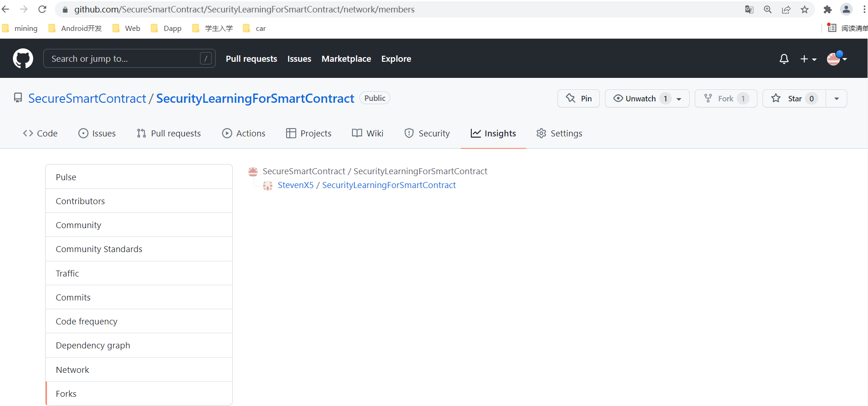The image size is (868, 406).
Task: Open the reading list icon
Action: (832, 28)
